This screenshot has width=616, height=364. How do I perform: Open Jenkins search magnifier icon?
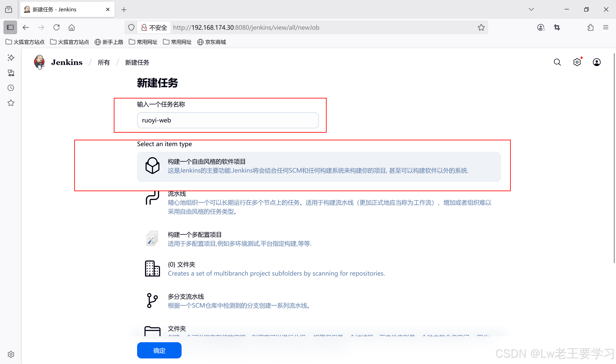[x=557, y=62]
